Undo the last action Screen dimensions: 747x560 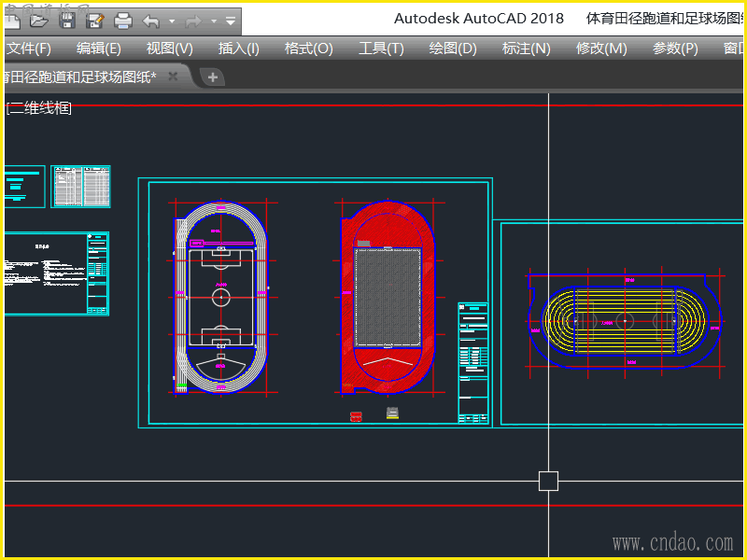[151, 20]
